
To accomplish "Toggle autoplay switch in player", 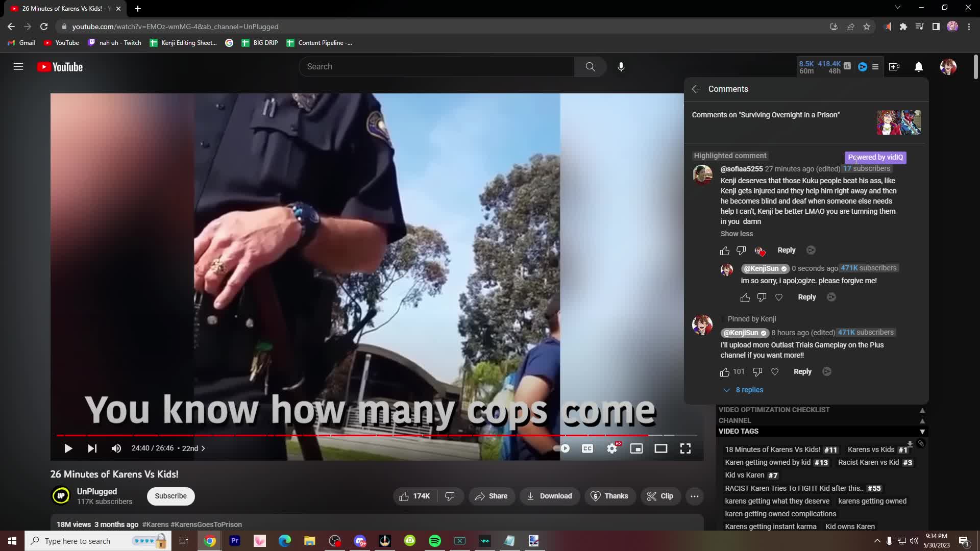I will 562,448.
